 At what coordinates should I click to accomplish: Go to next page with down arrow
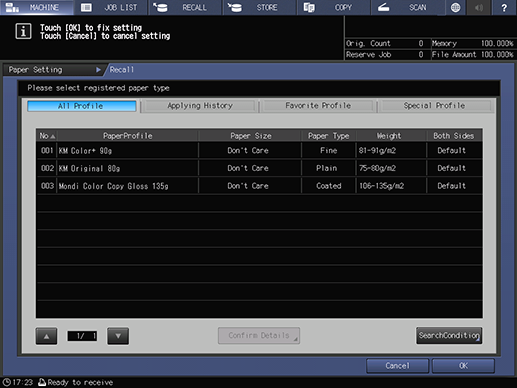(x=118, y=336)
